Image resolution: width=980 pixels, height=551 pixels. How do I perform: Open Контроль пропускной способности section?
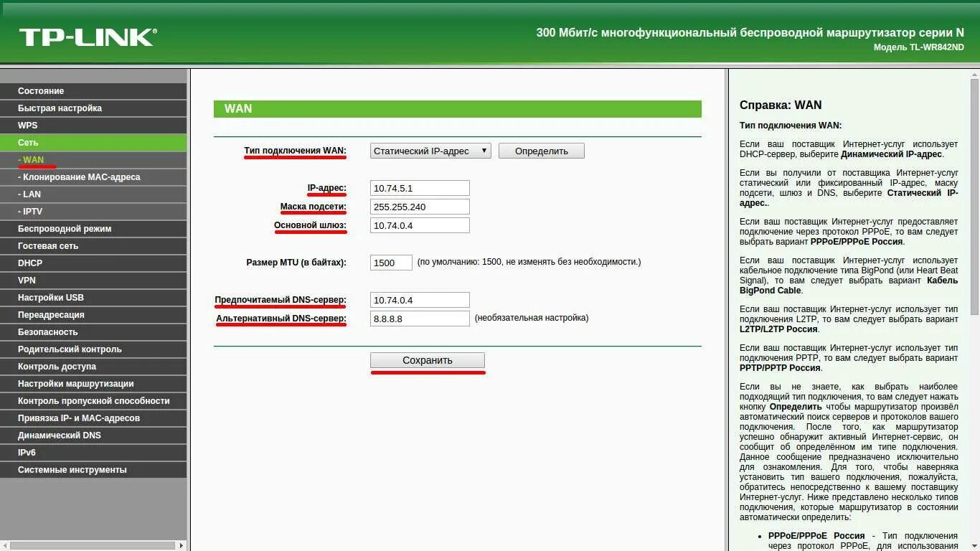point(93,401)
